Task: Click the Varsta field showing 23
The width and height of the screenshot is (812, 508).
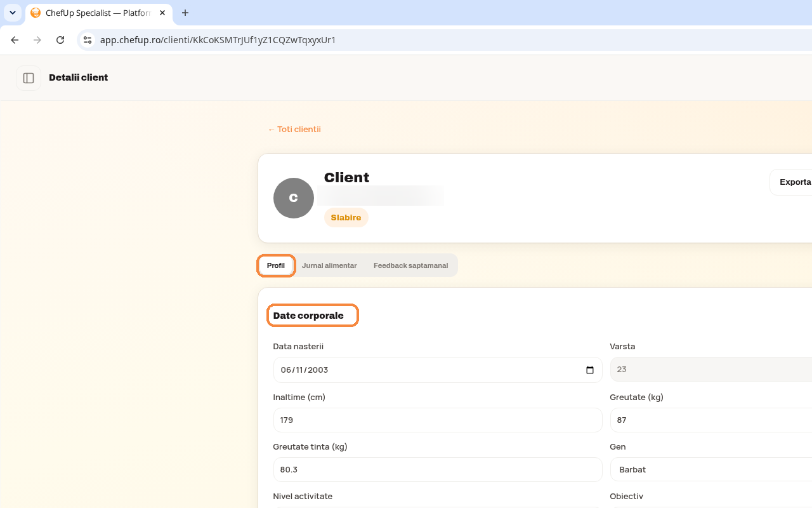Action: coord(711,369)
